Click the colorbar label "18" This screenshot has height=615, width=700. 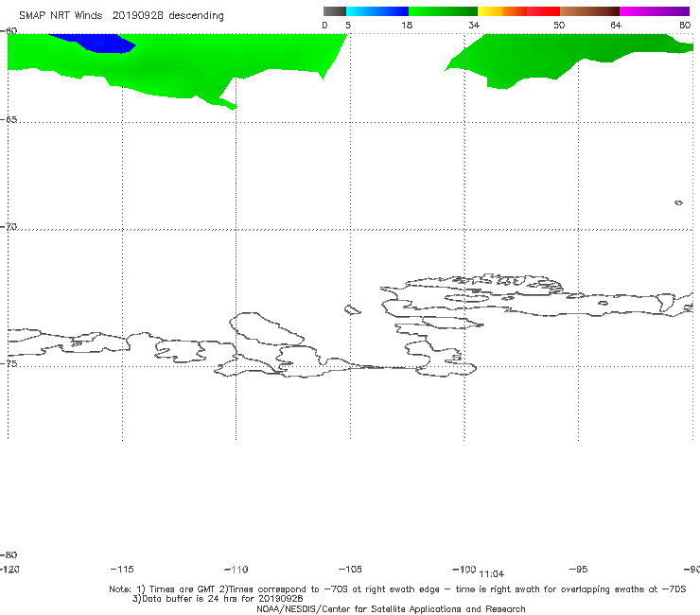tap(407, 26)
